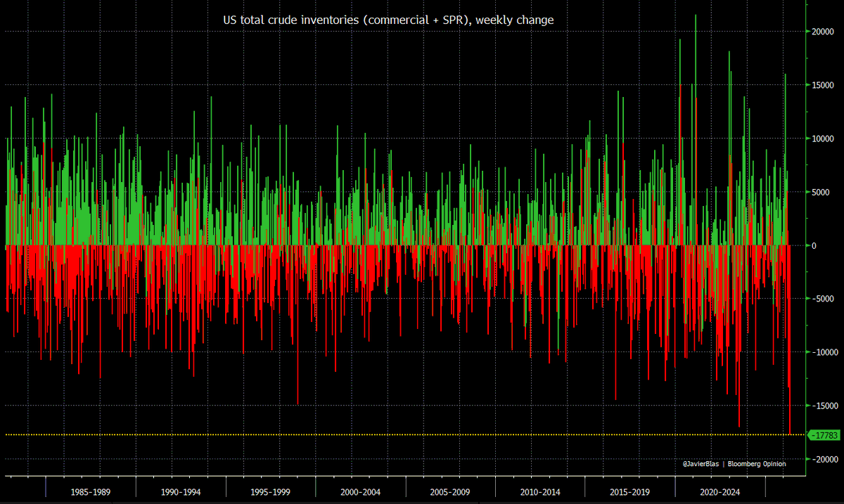Viewport: 844px width, 504px height.
Task: Click the 2010-2014 time axis label
Action: 540,492
